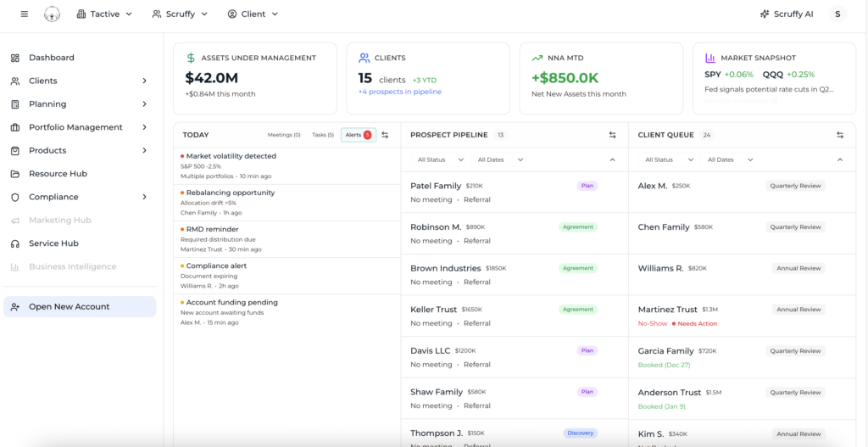Switch to the Meetings (0) tab
This screenshot has height=447, width=868.
(x=284, y=135)
